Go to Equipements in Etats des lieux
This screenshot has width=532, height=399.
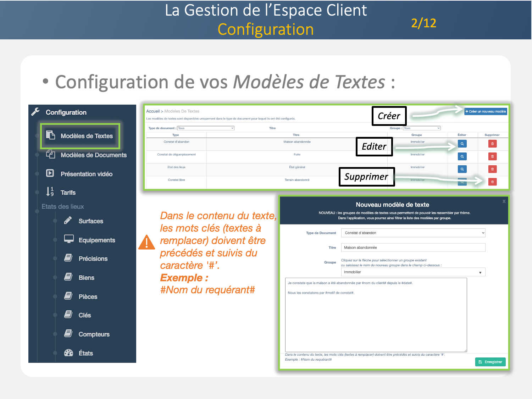[x=96, y=240]
